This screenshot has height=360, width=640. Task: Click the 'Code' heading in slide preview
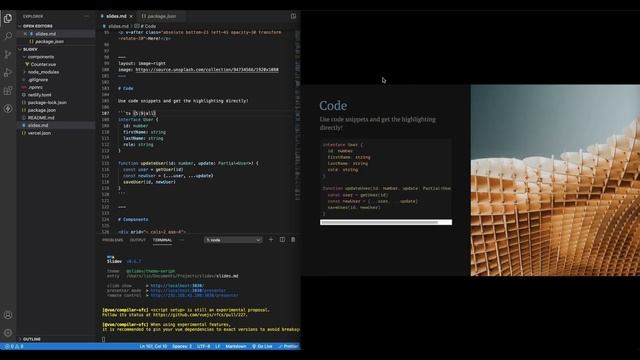[x=333, y=106]
